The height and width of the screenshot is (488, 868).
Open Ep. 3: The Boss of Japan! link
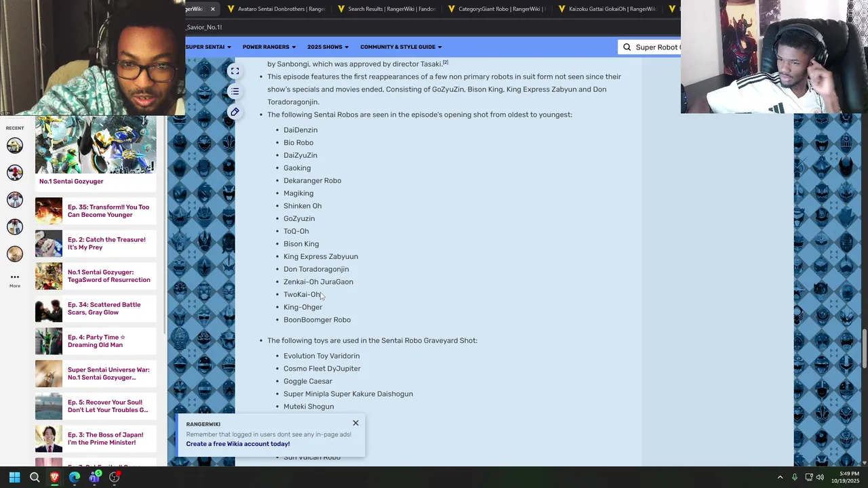pos(106,439)
